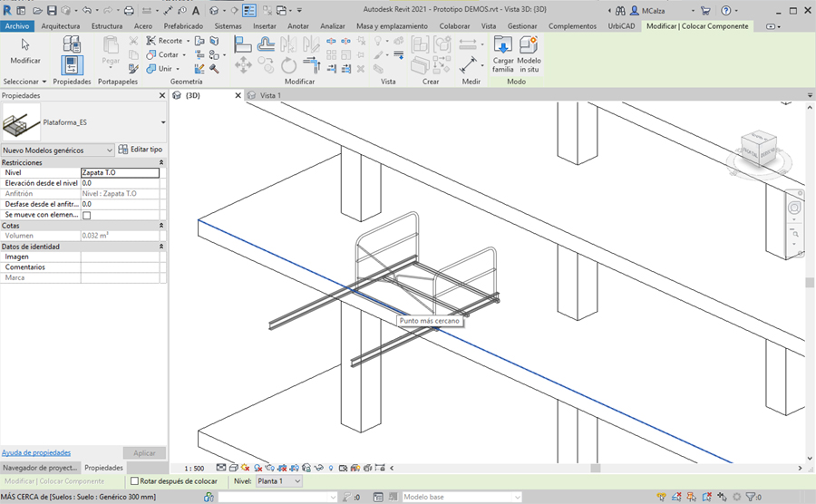The height and width of the screenshot is (504, 816).
Task: Enable 'Rotar después de colocar' checkbox
Action: pyautogui.click(x=135, y=481)
